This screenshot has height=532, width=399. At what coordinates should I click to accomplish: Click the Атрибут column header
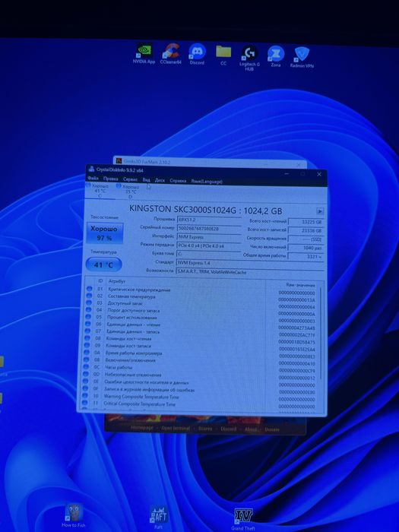coord(117,281)
